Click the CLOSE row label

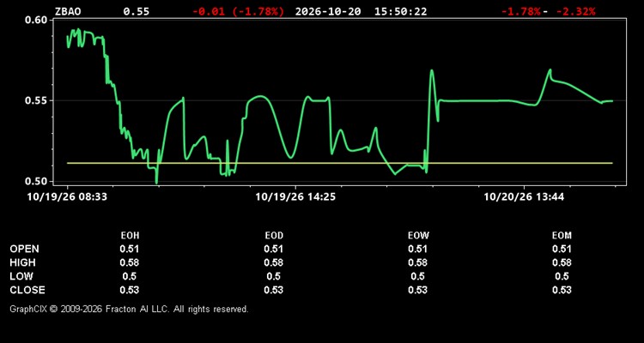(x=27, y=290)
